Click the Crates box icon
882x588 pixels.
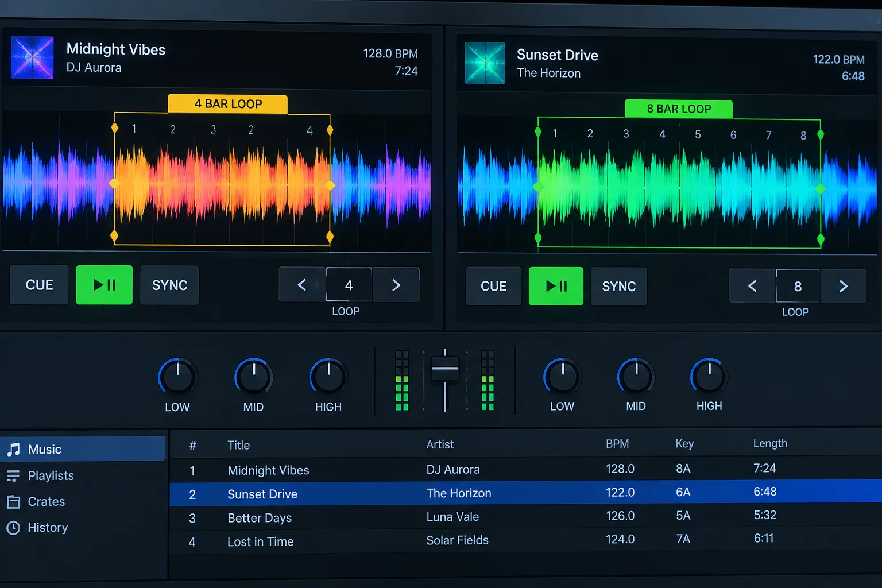[13, 502]
